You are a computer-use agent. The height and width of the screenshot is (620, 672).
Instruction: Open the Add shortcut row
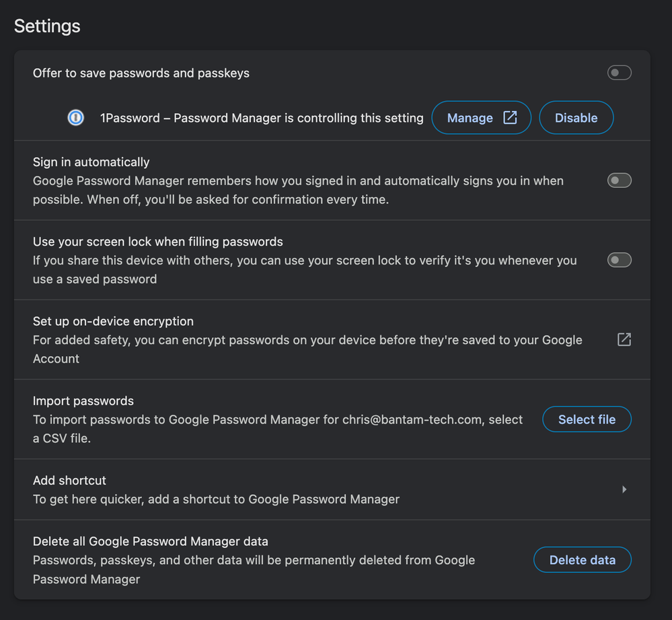[x=332, y=489]
